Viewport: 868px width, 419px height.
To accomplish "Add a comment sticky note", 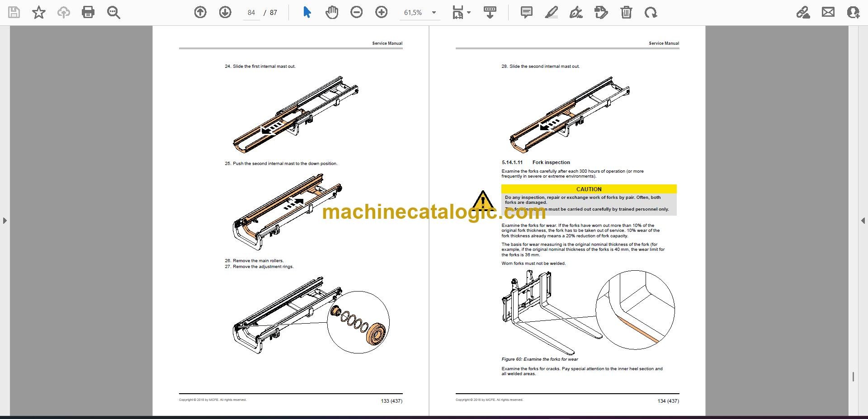I will (526, 12).
